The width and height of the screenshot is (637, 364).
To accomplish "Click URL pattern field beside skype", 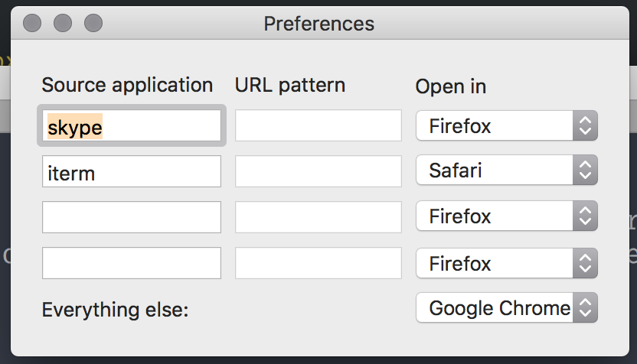I will (318, 125).
